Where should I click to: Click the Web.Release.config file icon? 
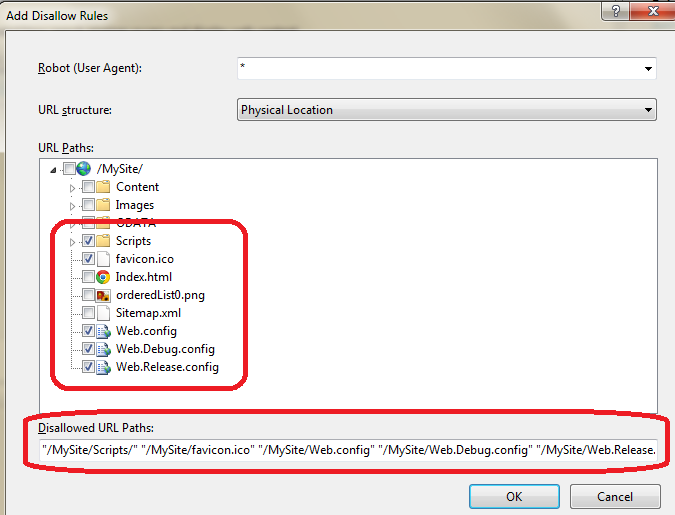pos(103,367)
